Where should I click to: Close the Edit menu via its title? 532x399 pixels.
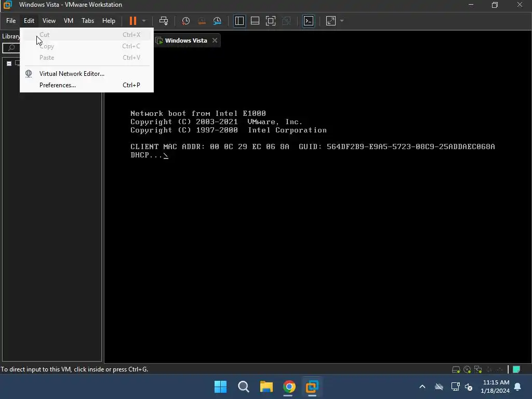point(29,21)
